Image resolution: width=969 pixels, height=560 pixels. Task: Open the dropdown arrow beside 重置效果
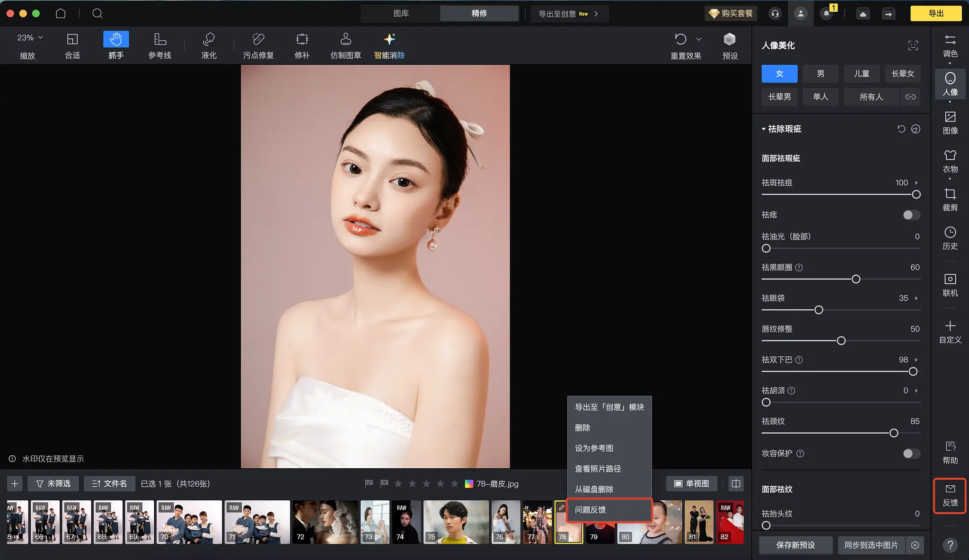[x=699, y=39]
